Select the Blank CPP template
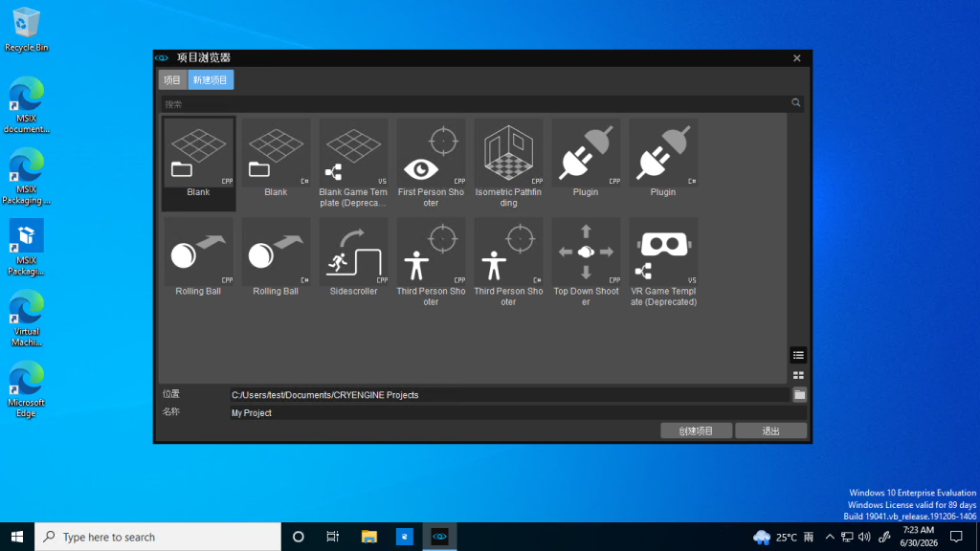 pyautogui.click(x=198, y=164)
